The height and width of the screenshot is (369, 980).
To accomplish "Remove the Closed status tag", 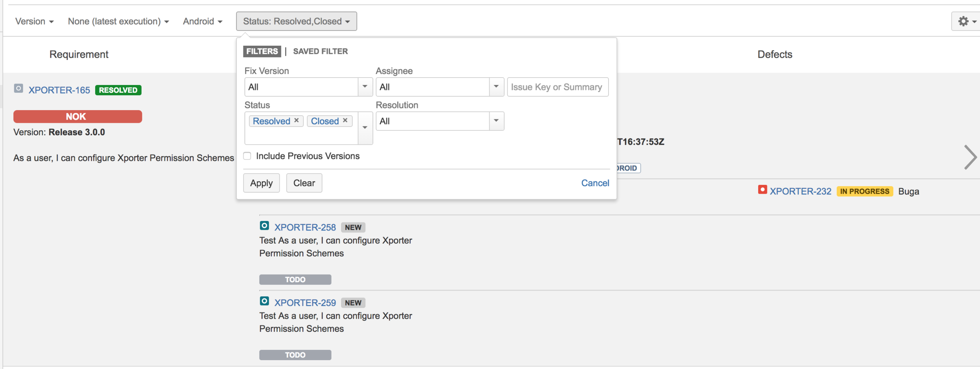I will pyautogui.click(x=345, y=120).
